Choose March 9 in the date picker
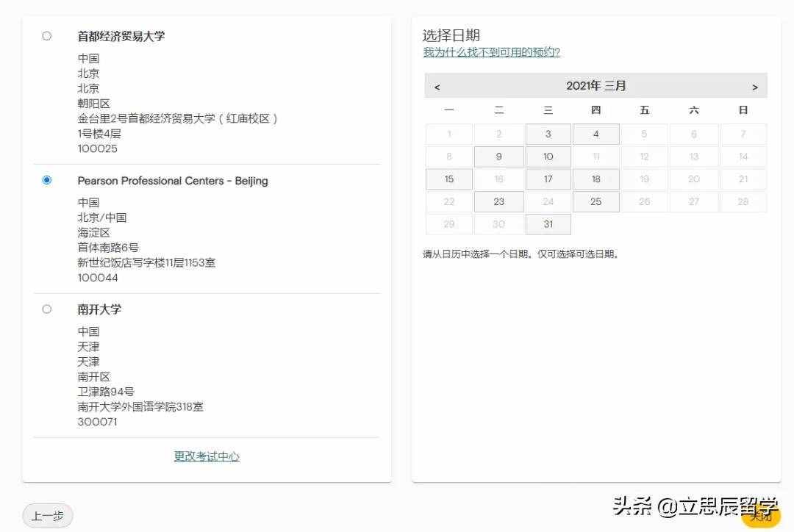794x532 pixels. tap(498, 157)
